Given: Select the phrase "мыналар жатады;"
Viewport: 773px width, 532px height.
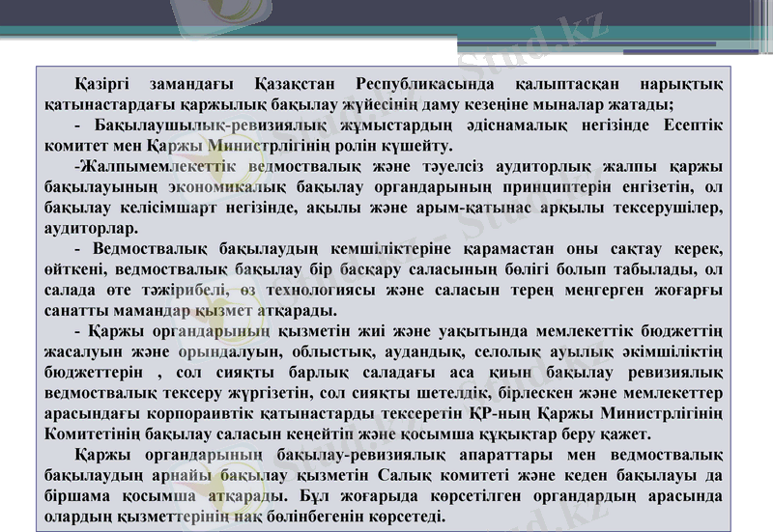Looking at the screenshot, I should [x=601, y=104].
